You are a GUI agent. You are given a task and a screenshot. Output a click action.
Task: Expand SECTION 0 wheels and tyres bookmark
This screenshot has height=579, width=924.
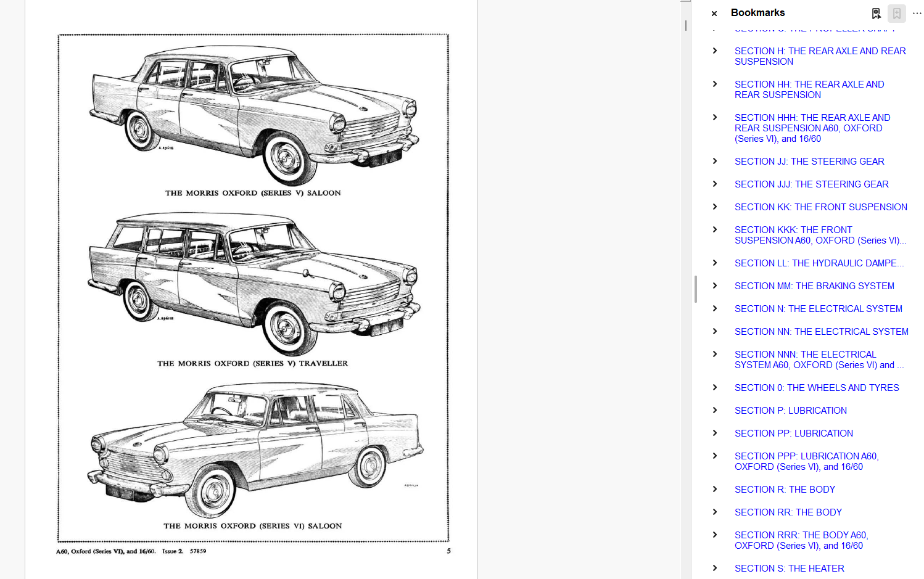click(715, 387)
